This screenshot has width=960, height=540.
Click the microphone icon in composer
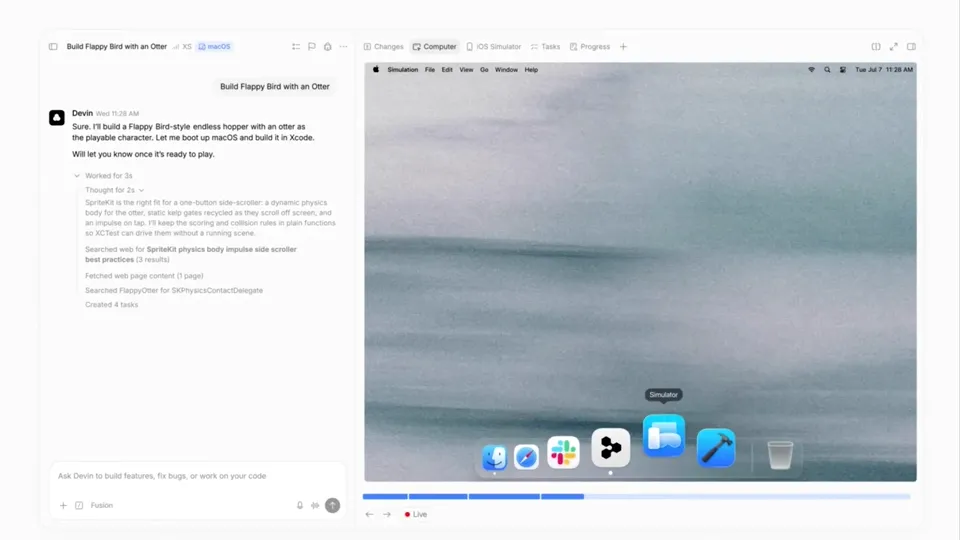[300, 506]
